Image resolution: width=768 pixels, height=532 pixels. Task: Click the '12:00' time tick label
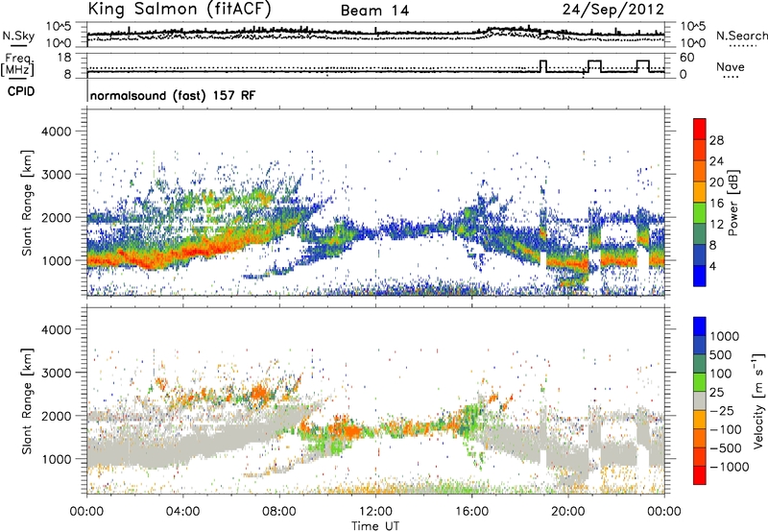(375, 512)
